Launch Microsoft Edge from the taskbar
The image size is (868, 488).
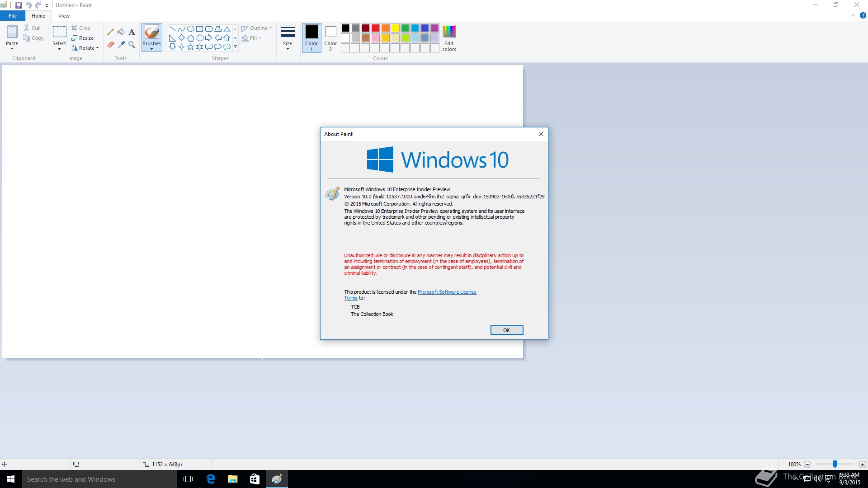pyautogui.click(x=211, y=479)
